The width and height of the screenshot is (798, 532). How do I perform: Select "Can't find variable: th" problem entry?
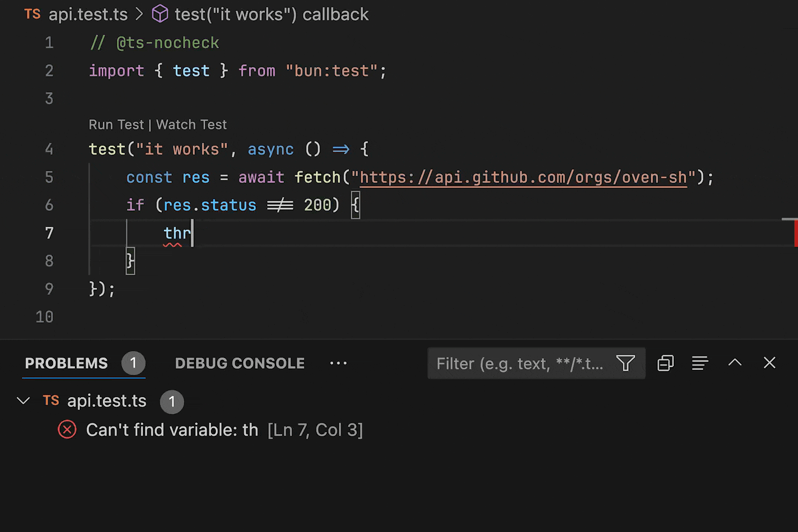172,430
